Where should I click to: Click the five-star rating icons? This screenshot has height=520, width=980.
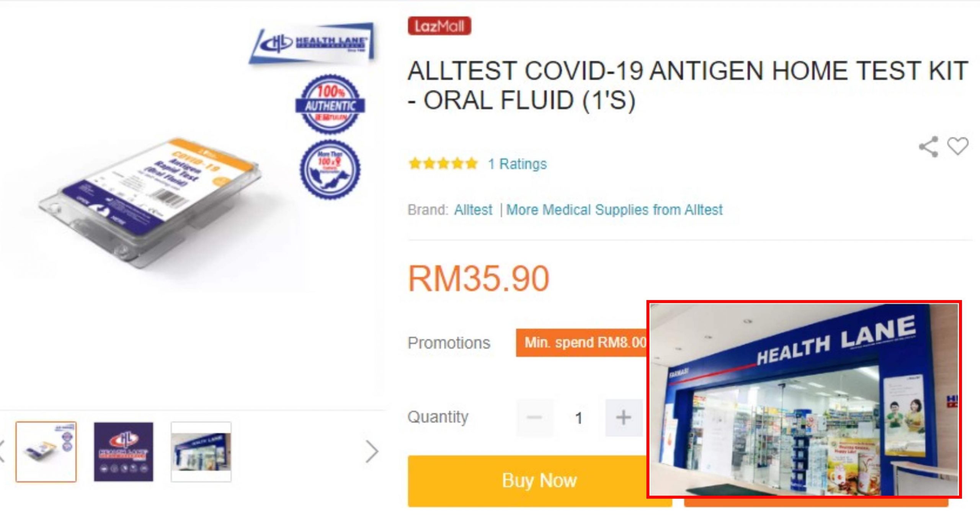(x=443, y=164)
